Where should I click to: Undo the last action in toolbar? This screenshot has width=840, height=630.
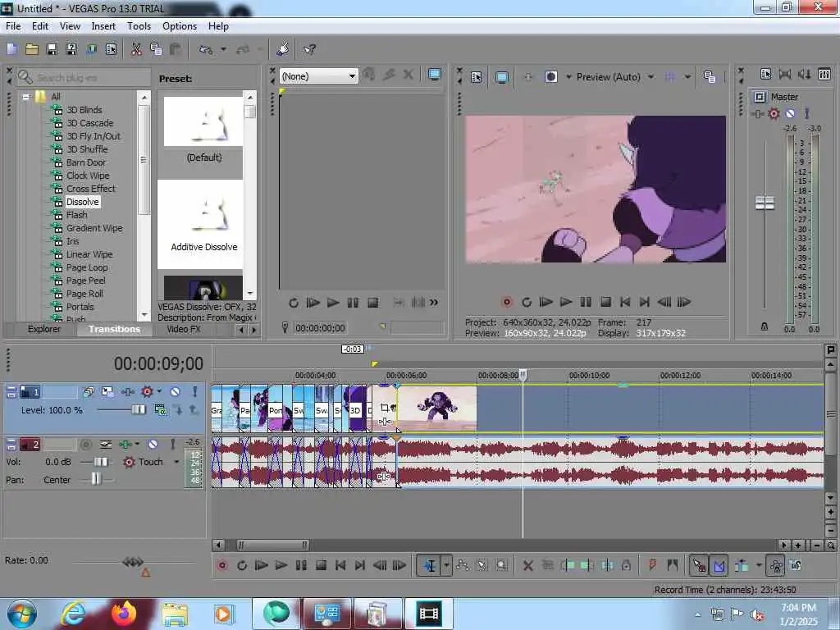(206, 50)
